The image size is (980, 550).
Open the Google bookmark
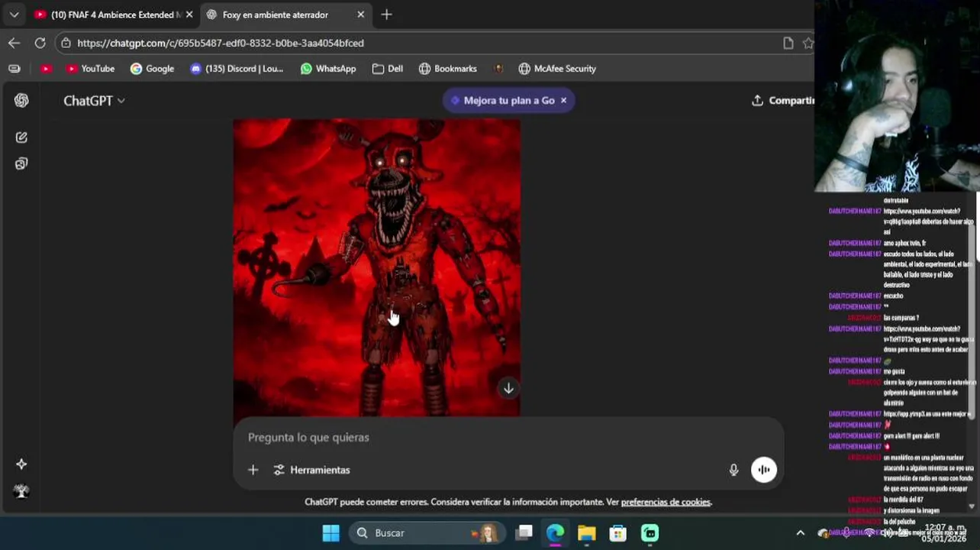coord(152,69)
